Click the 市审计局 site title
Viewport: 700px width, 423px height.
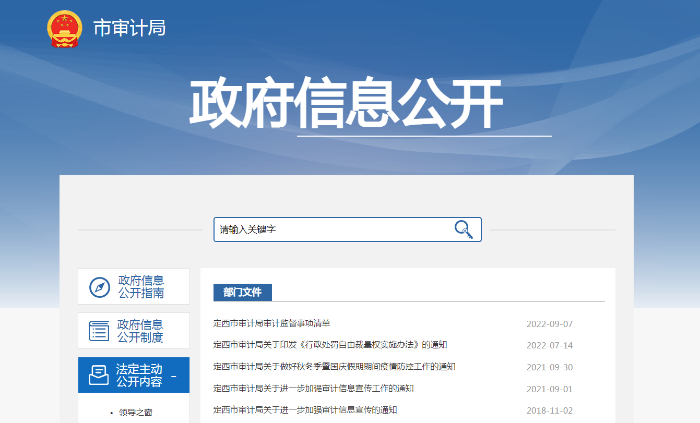coord(129,28)
